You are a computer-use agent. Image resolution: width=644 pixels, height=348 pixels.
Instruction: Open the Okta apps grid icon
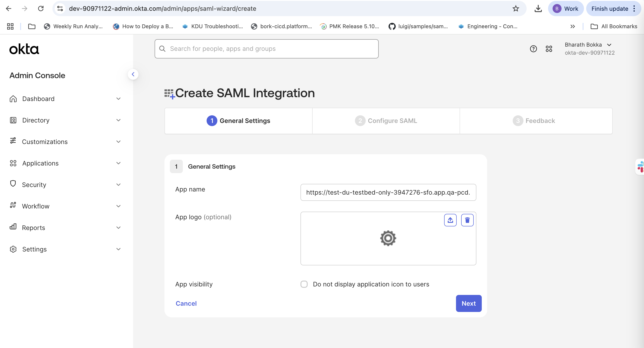point(549,49)
